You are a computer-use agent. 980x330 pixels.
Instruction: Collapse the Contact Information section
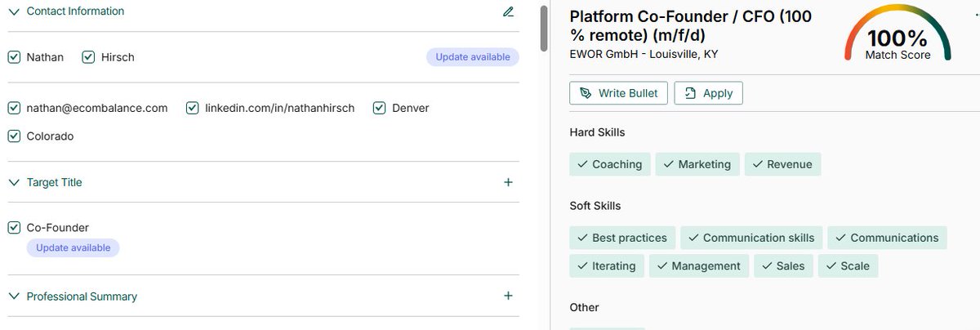pyautogui.click(x=14, y=11)
